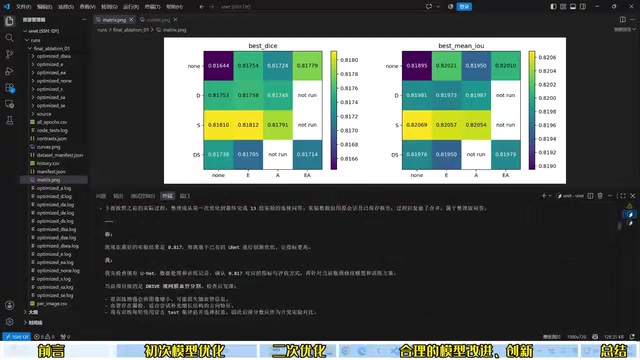
Task: Open editor more actions ellipsis
Action: click(633, 19)
